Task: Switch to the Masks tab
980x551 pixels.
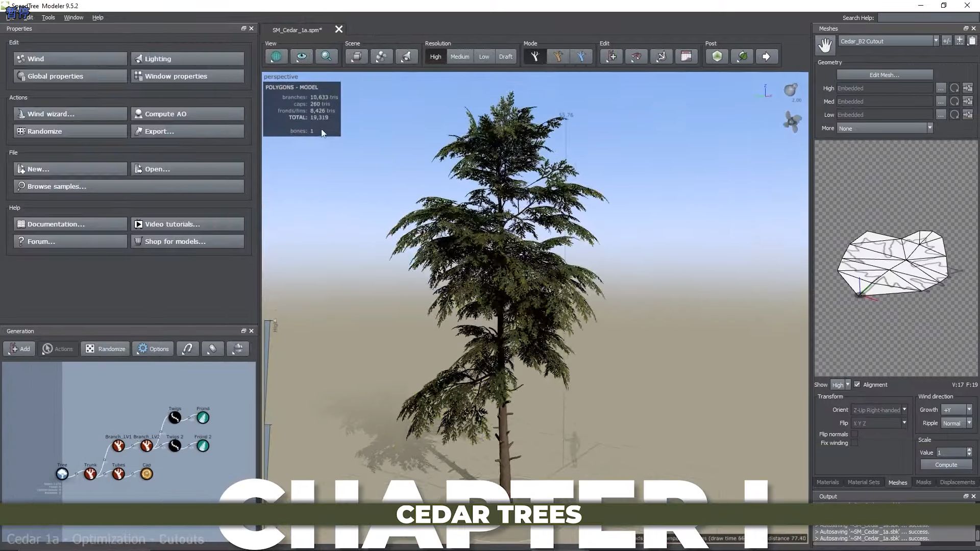Action: (923, 482)
